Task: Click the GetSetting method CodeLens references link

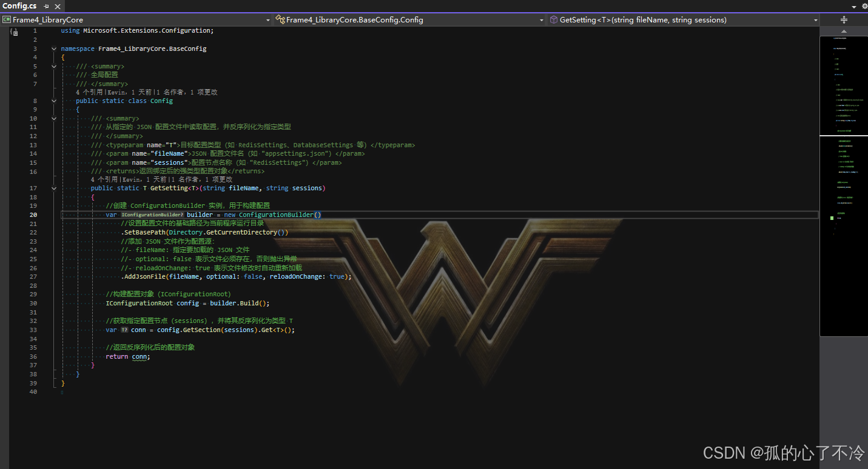Action: click(104, 179)
